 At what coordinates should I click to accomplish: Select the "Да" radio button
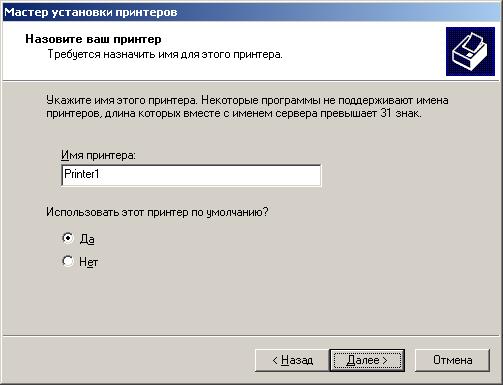pyautogui.click(x=68, y=238)
